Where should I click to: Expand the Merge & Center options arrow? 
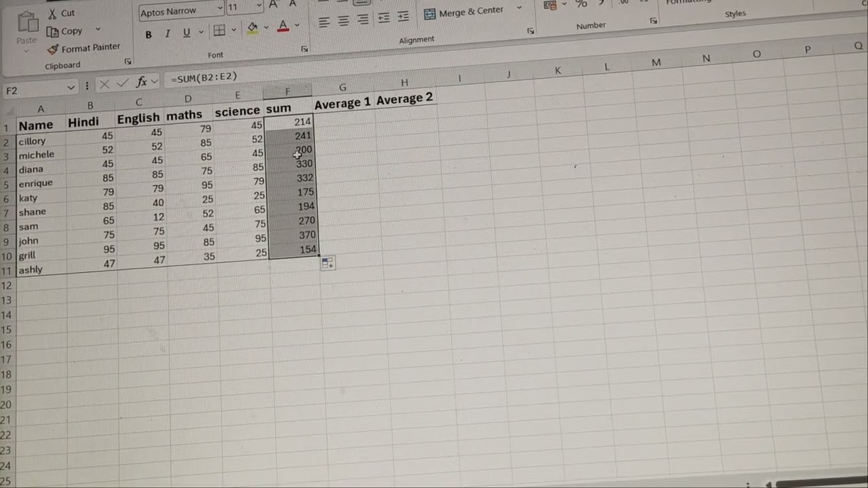pyautogui.click(x=519, y=7)
